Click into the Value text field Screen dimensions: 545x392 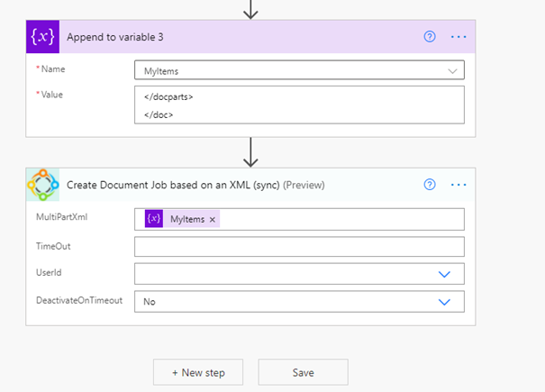pyautogui.click(x=299, y=105)
